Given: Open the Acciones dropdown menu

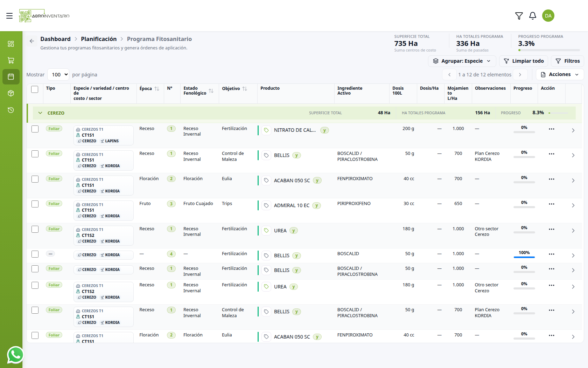Looking at the screenshot, I should [x=560, y=74].
